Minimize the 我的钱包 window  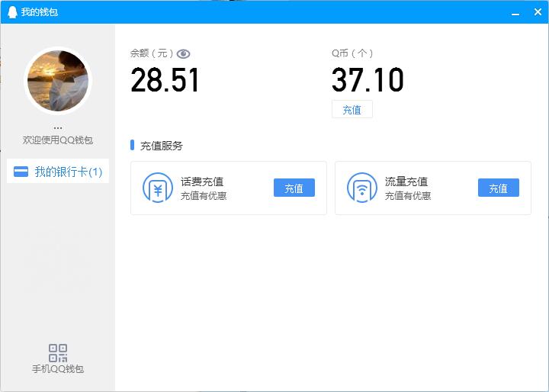point(515,13)
